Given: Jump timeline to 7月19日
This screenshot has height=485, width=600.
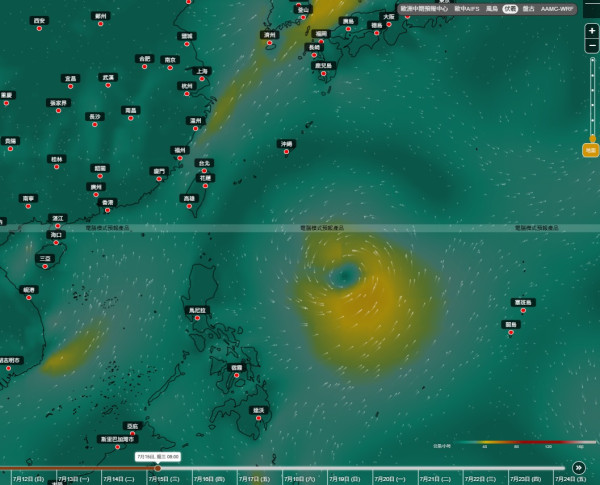Looking at the screenshot, I should (344, 479).
